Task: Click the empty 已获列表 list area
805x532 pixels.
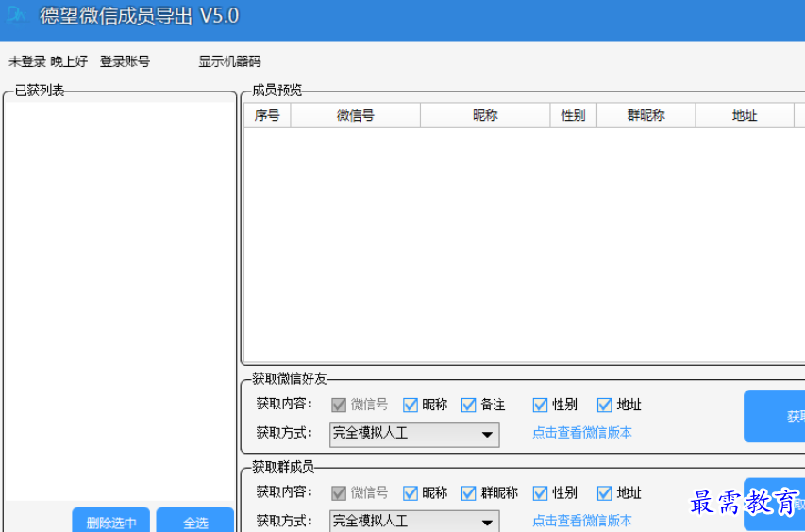Action: coord(120,301)
